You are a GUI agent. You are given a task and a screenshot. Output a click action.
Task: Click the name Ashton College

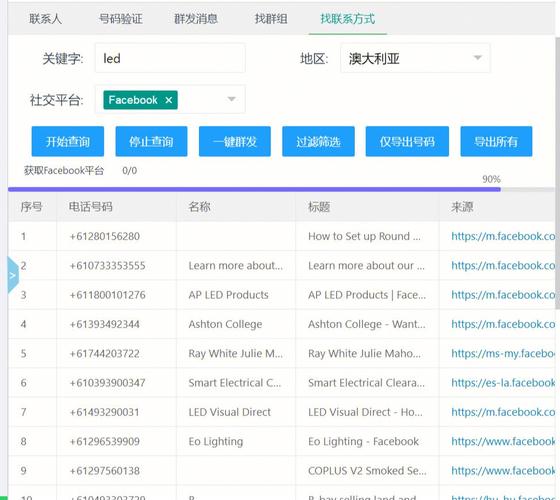[225, 324]
